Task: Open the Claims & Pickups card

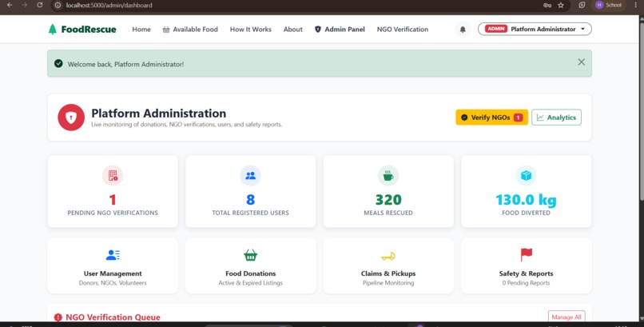Action: click(x=388, y=265)
